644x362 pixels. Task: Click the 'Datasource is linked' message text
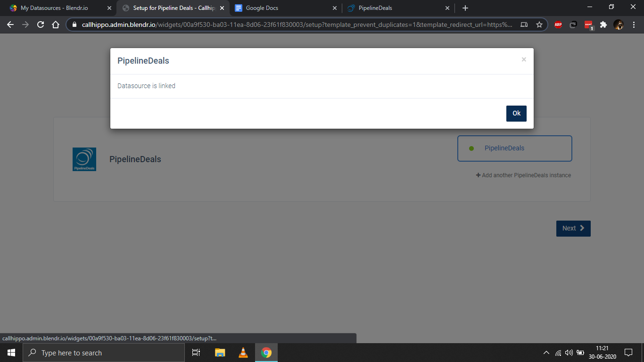coord(146,86)
